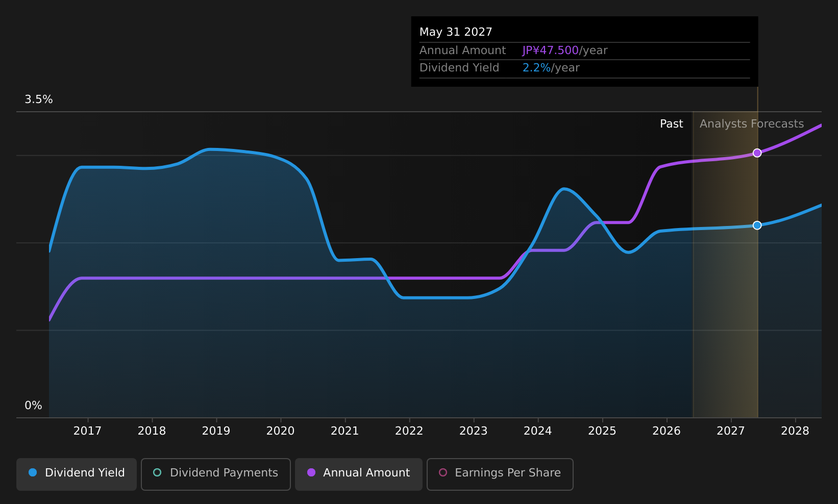The image size is (838, 504).
Task: Click the 2017 x-axis label
Action: point(87,431)
